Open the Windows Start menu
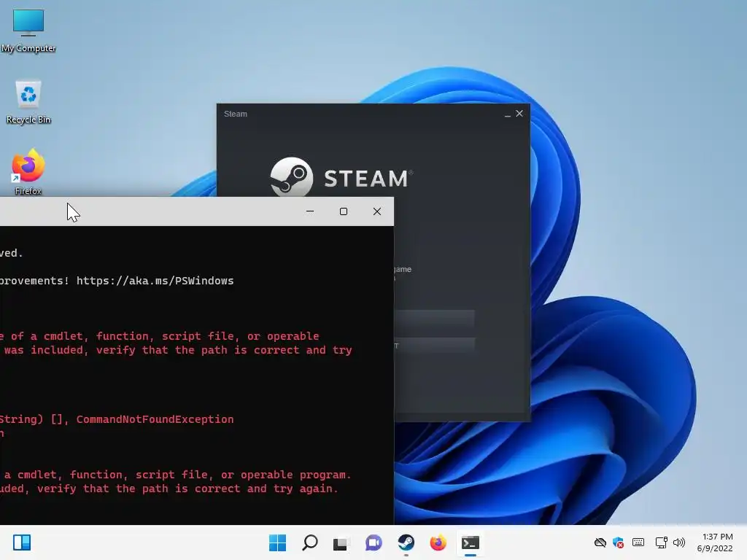 click(x=278, y=542)
